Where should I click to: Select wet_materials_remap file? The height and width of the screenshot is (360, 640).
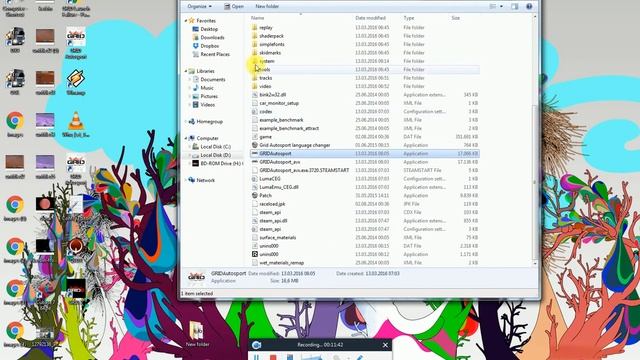click(364, 263)
